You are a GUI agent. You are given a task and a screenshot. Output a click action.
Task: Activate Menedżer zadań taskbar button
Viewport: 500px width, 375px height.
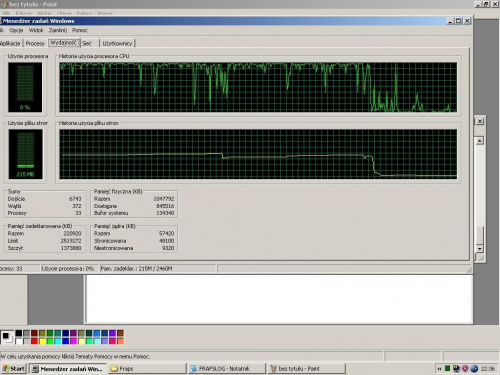pos(68,369)
